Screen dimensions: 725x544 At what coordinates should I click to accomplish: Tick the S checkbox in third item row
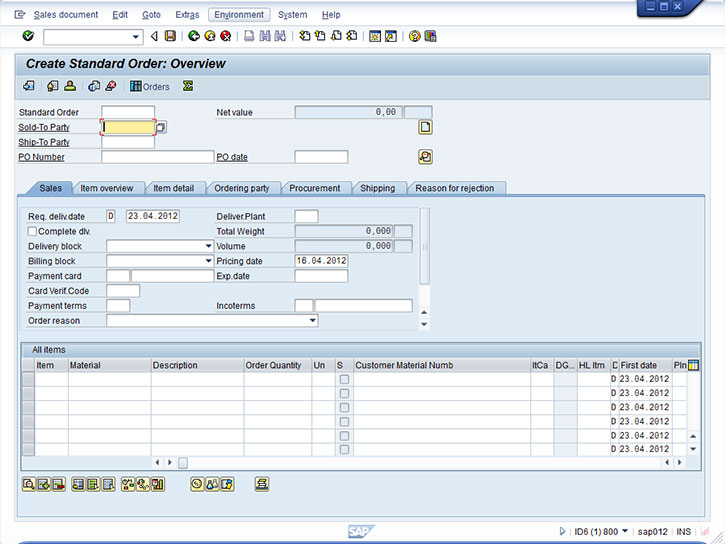click(344, 408)
